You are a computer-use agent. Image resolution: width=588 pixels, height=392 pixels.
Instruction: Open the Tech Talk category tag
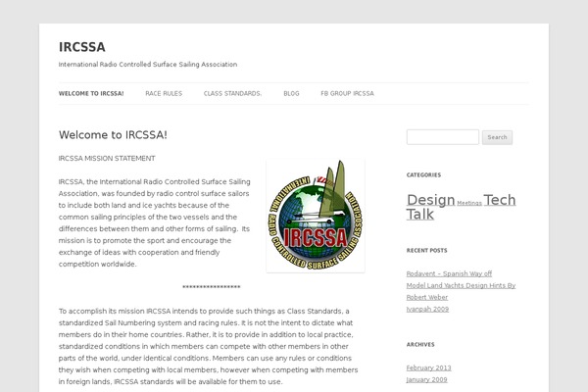click(x=462, y=207)
